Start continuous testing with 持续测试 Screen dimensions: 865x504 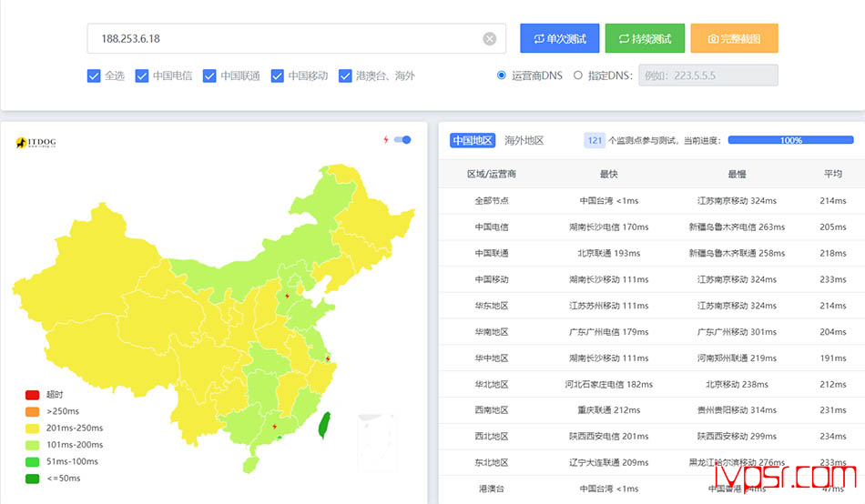pos(645,38)
